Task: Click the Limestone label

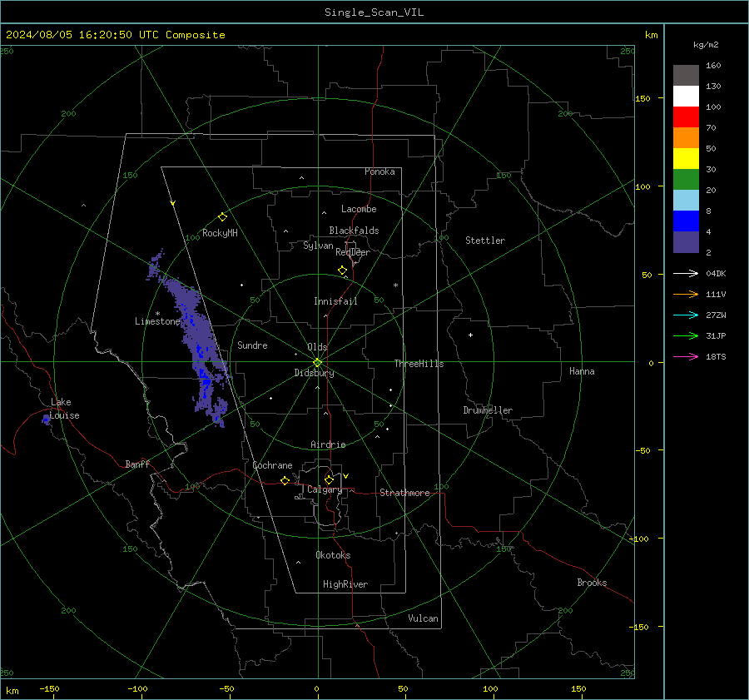Action: click(x=157, y=321)
